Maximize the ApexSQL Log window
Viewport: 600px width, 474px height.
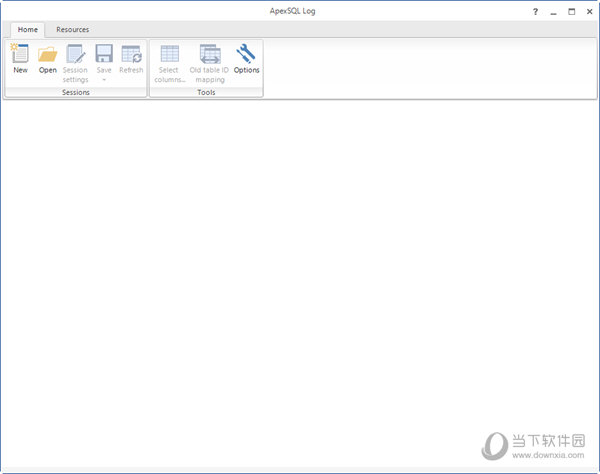point(571,12)
